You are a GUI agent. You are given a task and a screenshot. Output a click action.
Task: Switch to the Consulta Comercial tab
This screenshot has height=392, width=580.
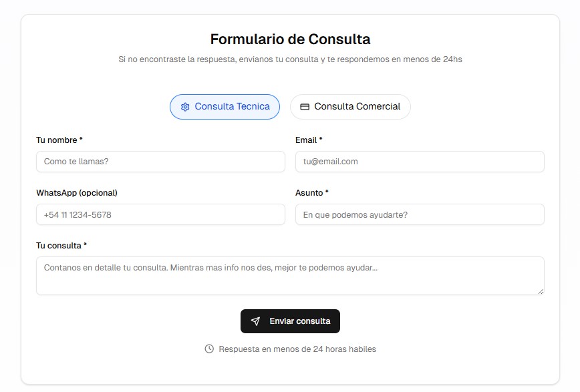click(x=350, y=107)
